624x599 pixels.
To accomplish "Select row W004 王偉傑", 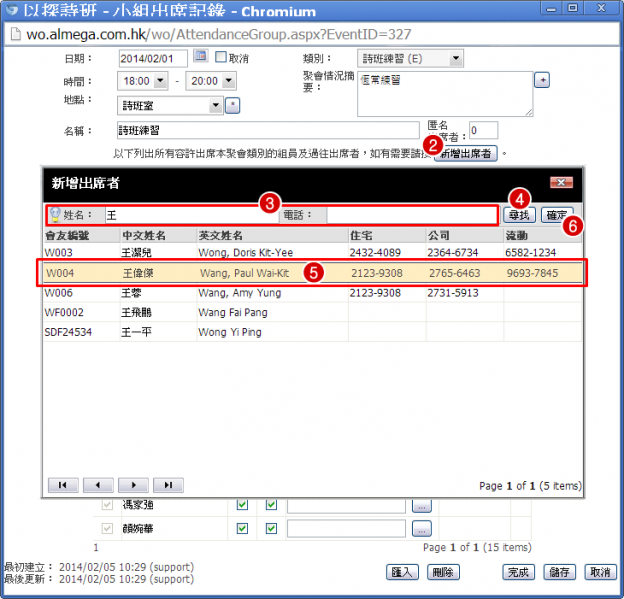I will click(x=312, y=273).
